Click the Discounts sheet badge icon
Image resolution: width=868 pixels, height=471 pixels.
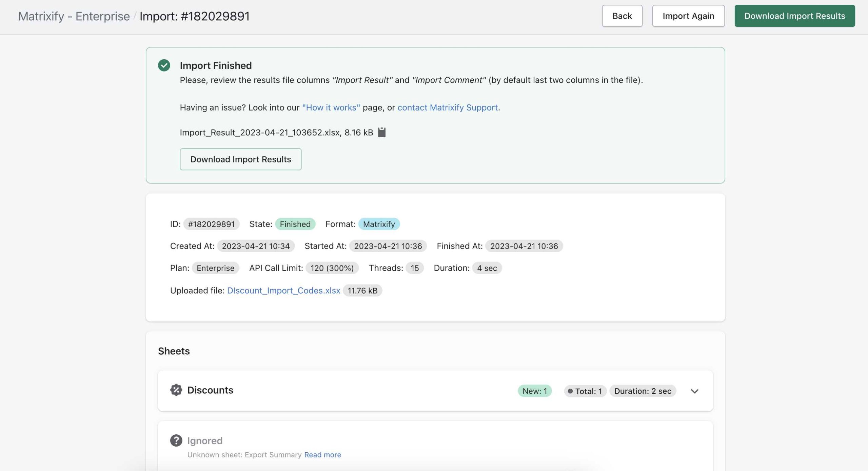176,390
